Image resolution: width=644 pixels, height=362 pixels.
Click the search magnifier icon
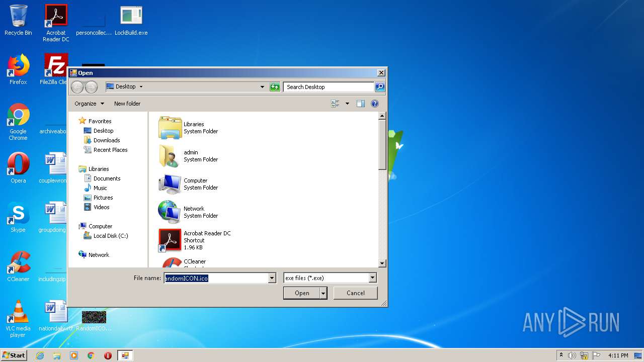click(380, 87)
